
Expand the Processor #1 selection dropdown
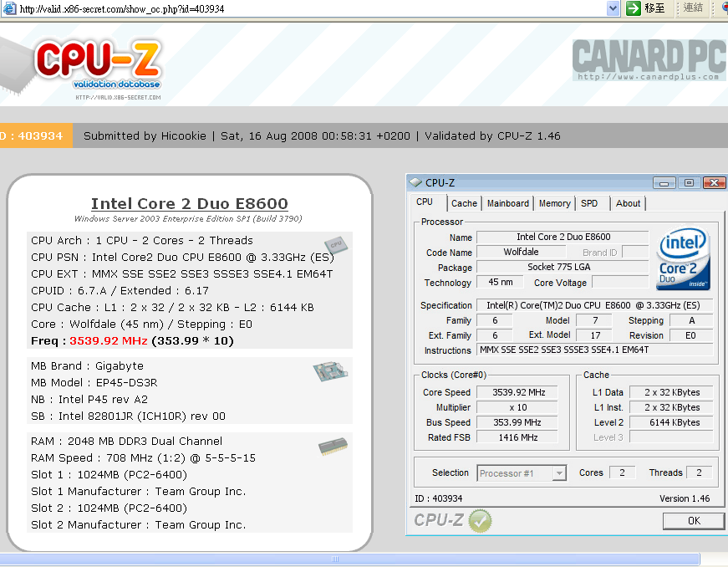(x=559, y=473)
